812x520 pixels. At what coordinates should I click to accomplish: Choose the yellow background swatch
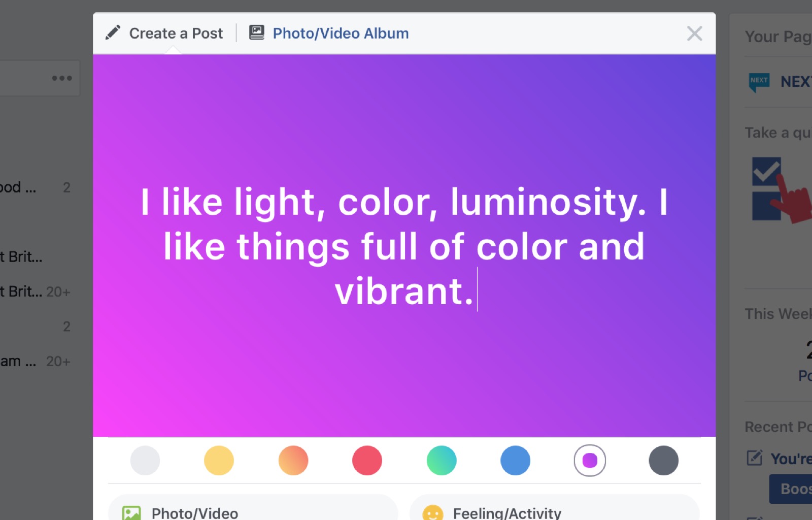click(219, 461)
